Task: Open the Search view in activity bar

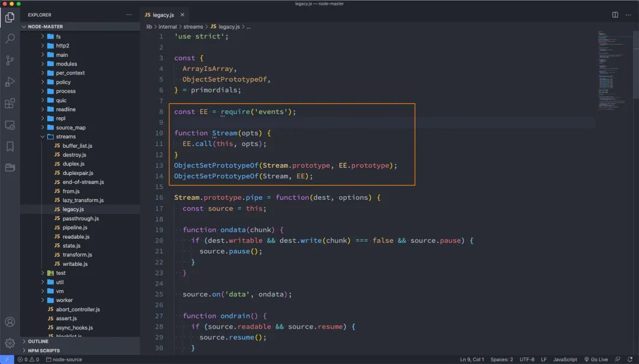Action: click(x=10, y=38)
